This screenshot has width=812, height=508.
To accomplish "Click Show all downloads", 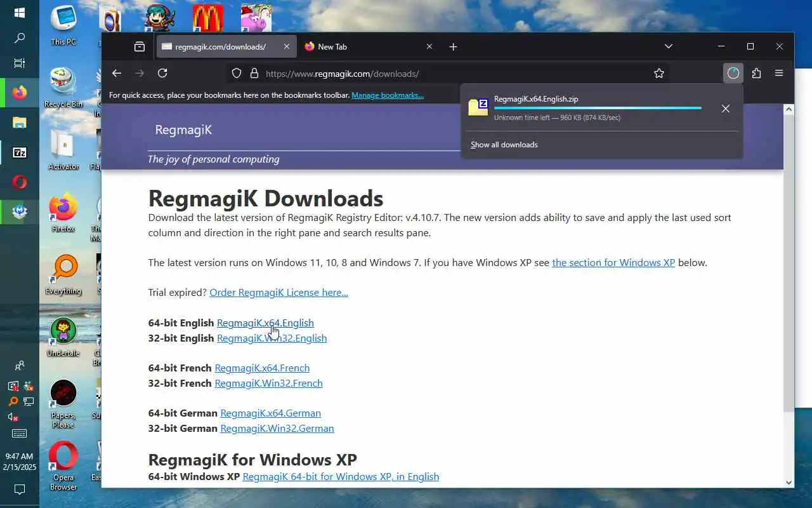I will (504, 145).
